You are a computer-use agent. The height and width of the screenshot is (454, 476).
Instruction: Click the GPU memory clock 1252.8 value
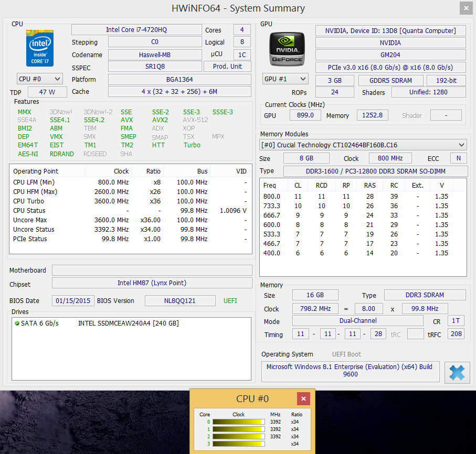tap(372, 115)
